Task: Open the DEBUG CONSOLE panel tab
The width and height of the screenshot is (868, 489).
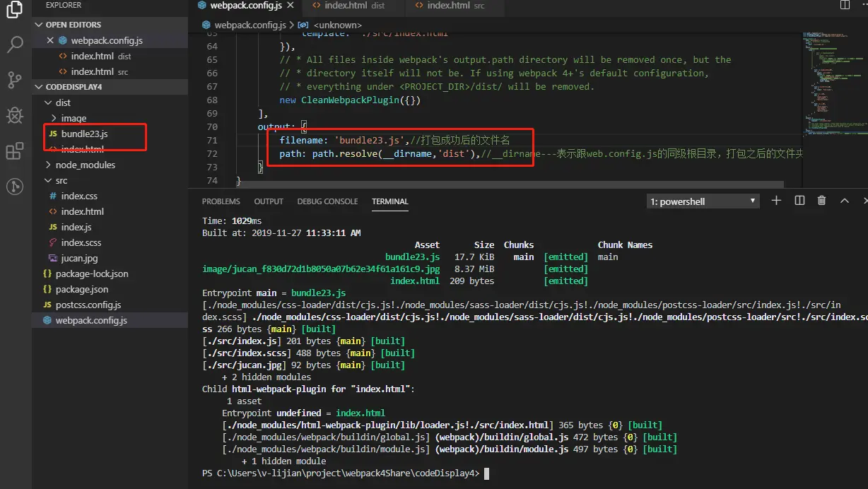Action: tap(327, 201)
